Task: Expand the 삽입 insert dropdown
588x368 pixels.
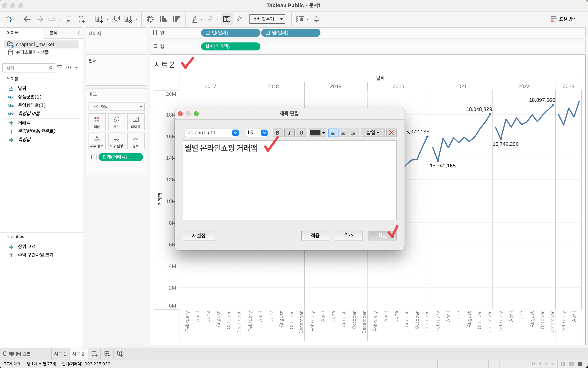Action: pyautogui.click(x=373, y=133)
